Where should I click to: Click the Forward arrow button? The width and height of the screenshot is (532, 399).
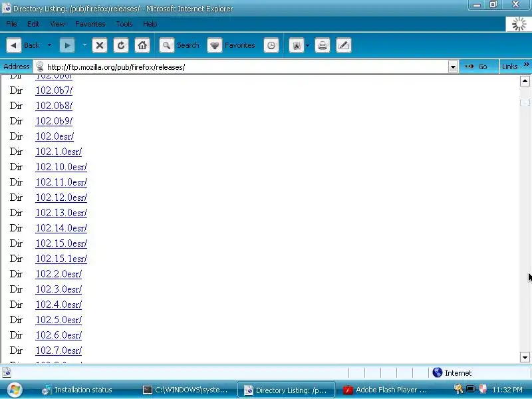pyautogui.click(x=67, y=45)
